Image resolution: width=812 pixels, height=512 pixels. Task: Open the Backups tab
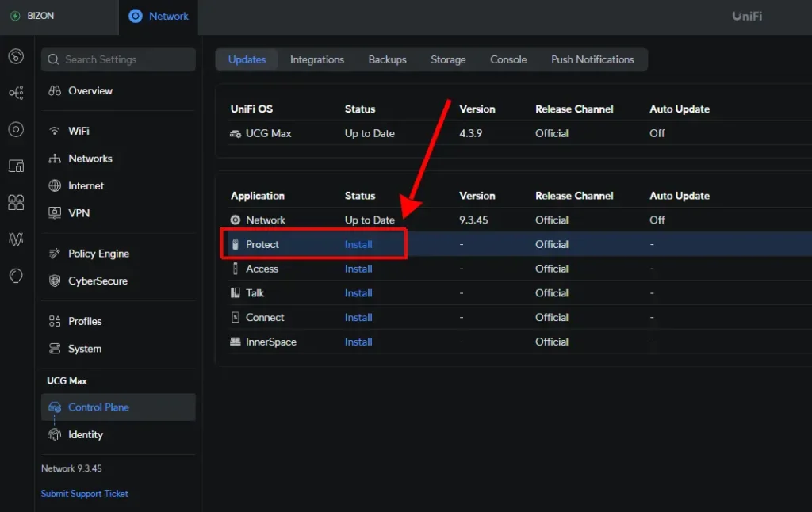pos(387,59)
